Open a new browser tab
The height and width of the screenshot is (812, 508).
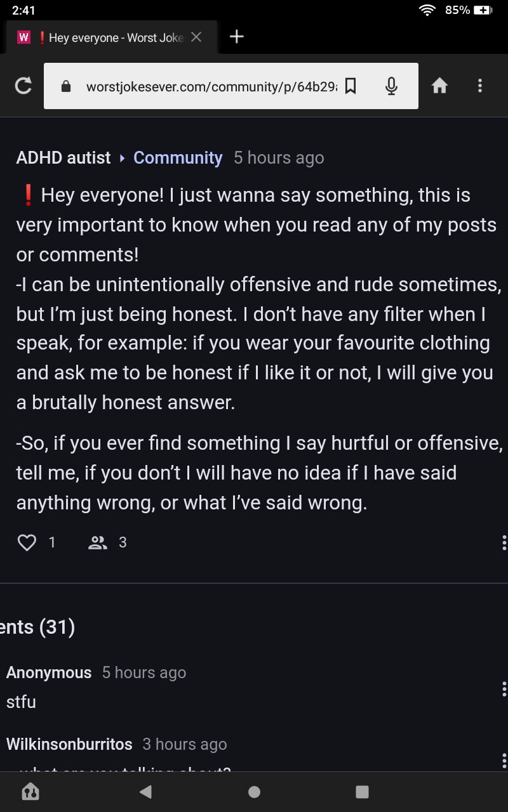click(236, 37)
